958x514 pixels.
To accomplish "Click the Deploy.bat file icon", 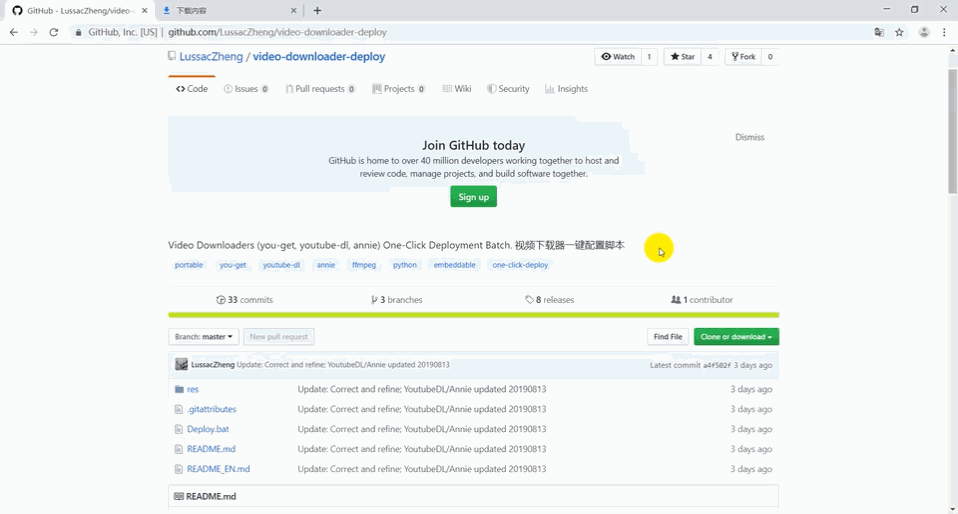I will pos(179,429).
